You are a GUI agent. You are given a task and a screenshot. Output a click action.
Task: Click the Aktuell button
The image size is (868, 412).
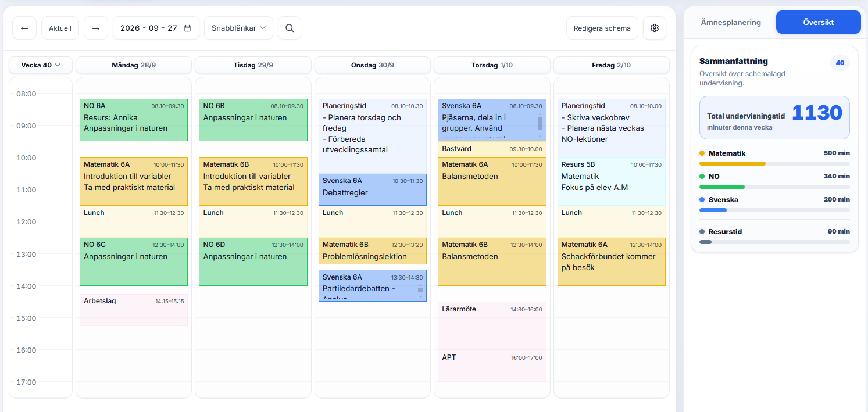pos(60,28)
